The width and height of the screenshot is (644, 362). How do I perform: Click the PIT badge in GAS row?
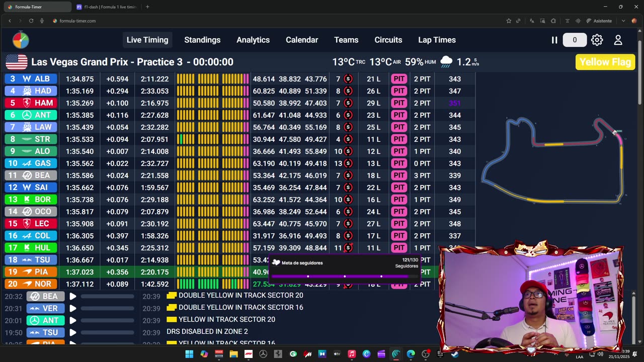[x=399, y=163]
